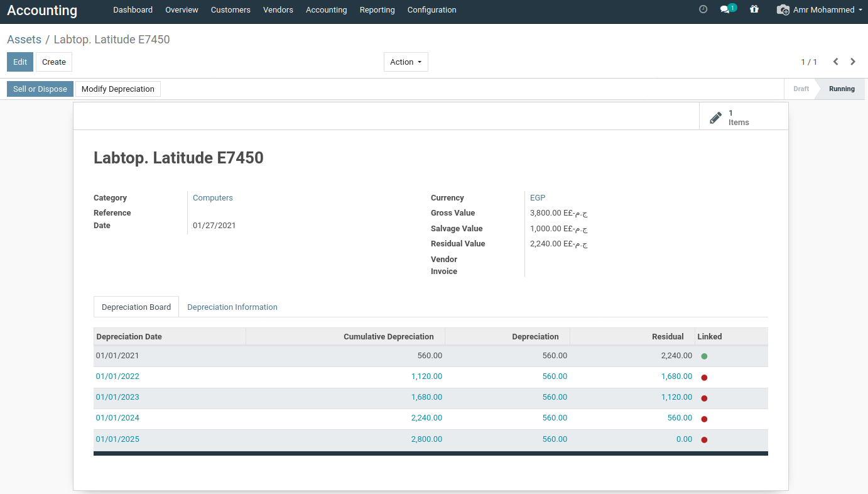Click residual value 0.00 in table
Viewport: 868px width, 494px height.
click(684, 439)
